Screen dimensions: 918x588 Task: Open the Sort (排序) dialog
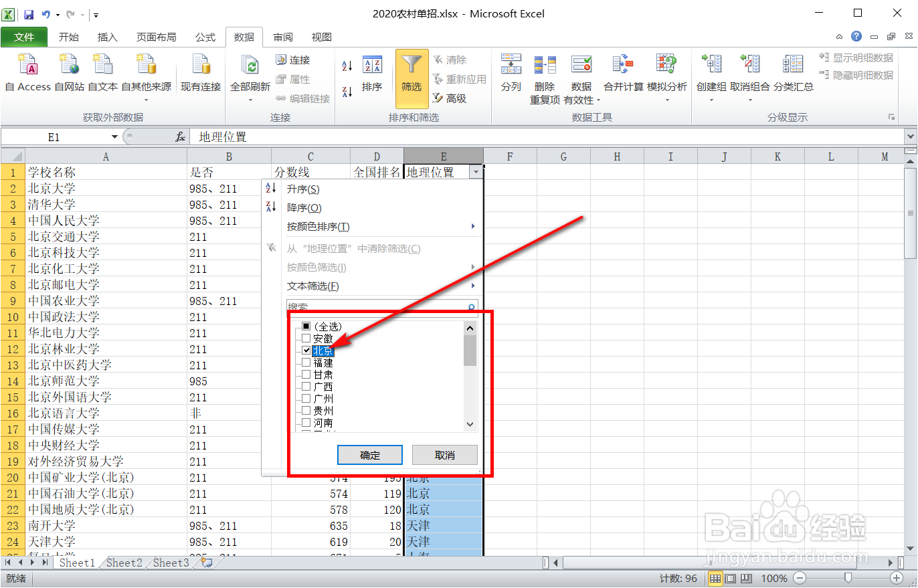372,73
